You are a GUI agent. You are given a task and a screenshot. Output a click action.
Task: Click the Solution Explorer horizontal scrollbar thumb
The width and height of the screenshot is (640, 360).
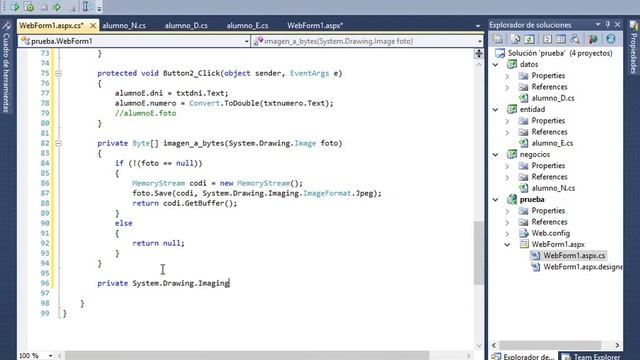[x=550, y=345]
